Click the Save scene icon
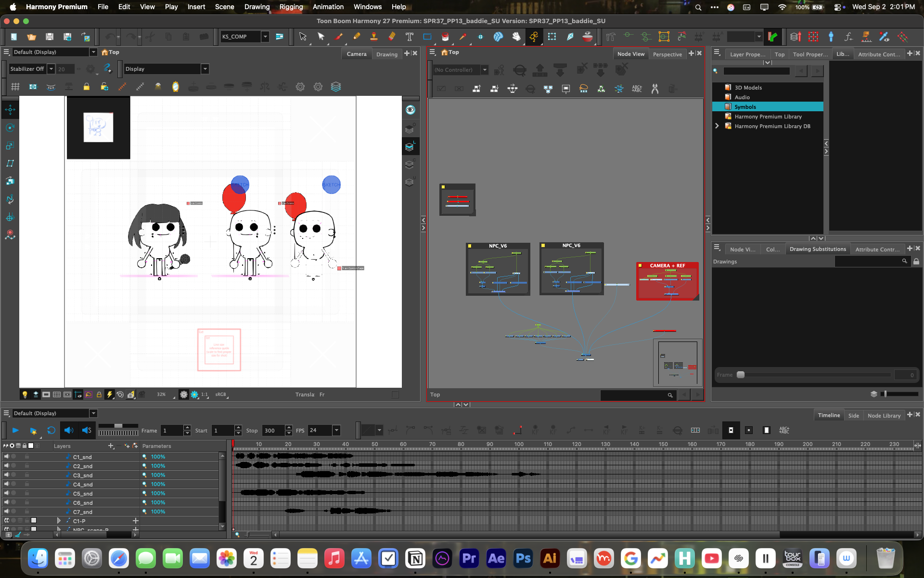This screenshot has height=578, width=924. tap(49, 37)
